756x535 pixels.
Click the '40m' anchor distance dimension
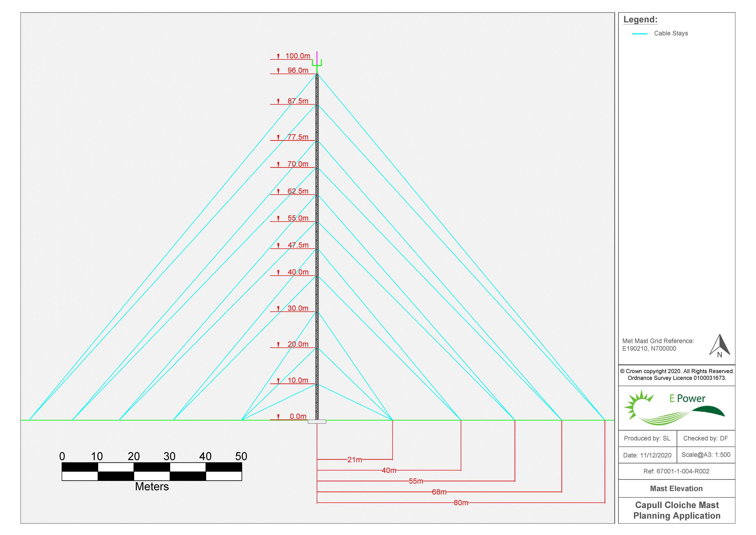[389, 470]
